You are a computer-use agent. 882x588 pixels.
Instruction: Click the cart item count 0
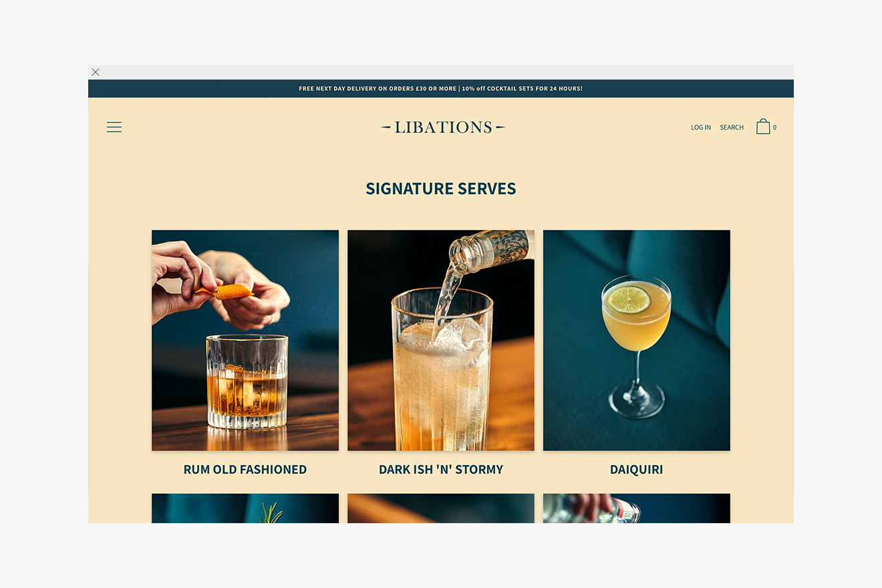coord(775,128)
